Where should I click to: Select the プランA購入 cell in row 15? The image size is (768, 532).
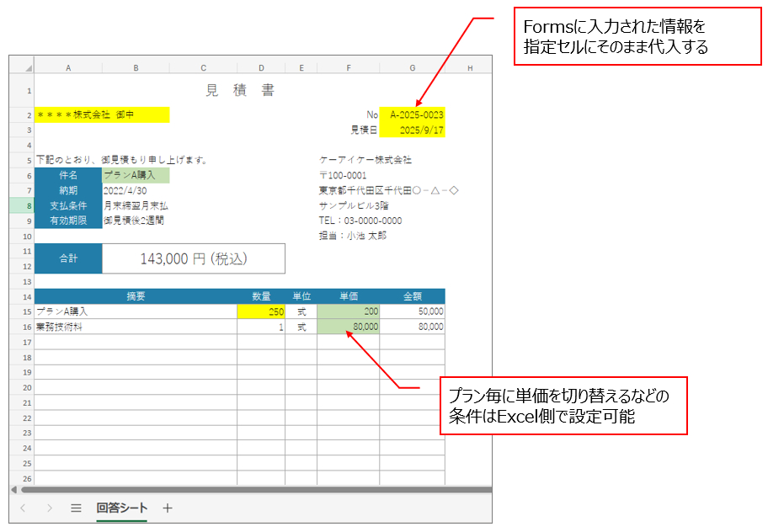point(136,311)
